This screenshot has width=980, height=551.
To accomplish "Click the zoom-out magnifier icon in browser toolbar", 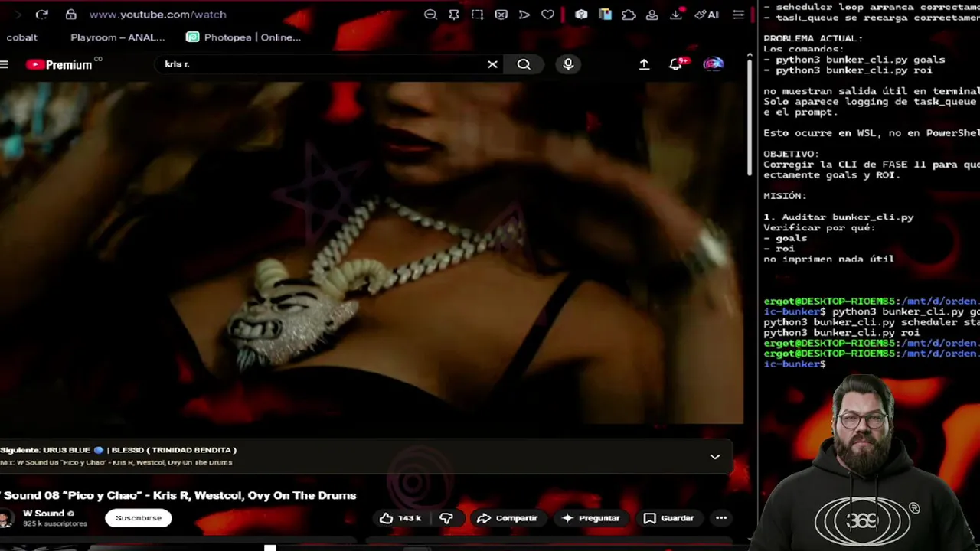I will (x=430, y=15).
